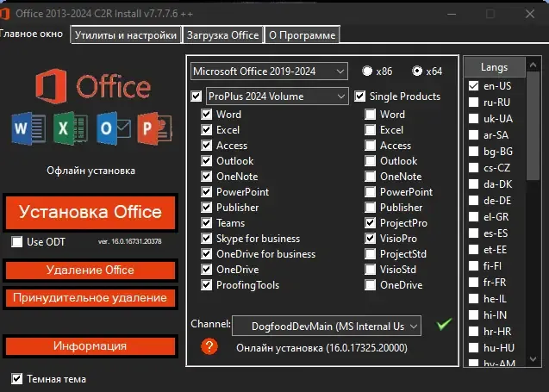Uncheck OneNote in the ProPlus suite list

(207, 176)
